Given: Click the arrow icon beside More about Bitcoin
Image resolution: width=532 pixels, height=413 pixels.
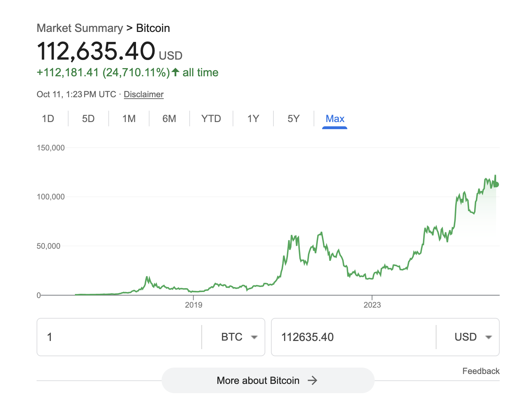Looking at the screenshot, I should [x=313, y=380].
